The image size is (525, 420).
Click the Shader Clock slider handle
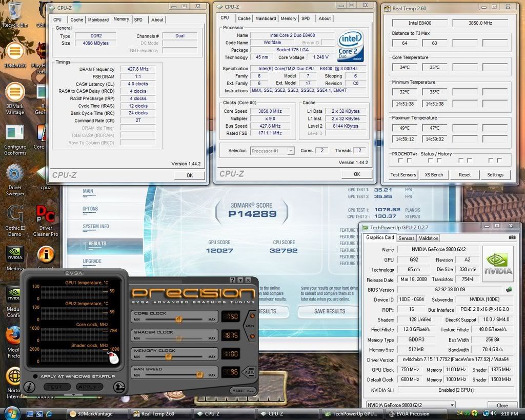179,338
